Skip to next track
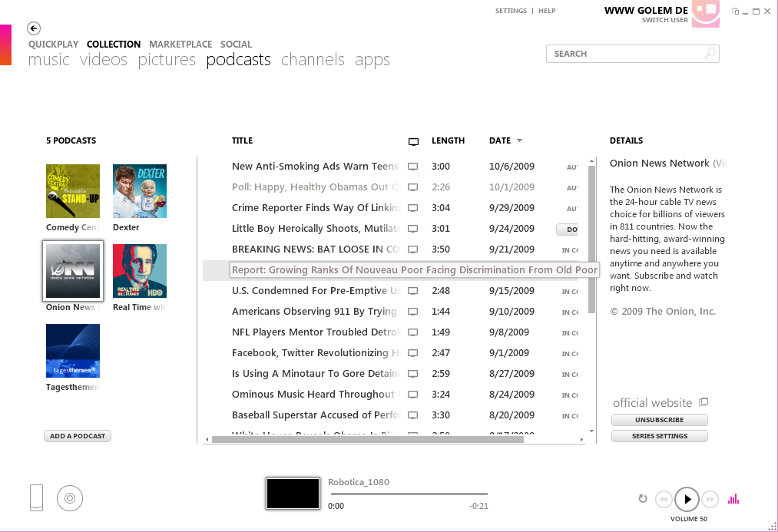This screenshot has height=532, width=778. [x=710, y=499]
